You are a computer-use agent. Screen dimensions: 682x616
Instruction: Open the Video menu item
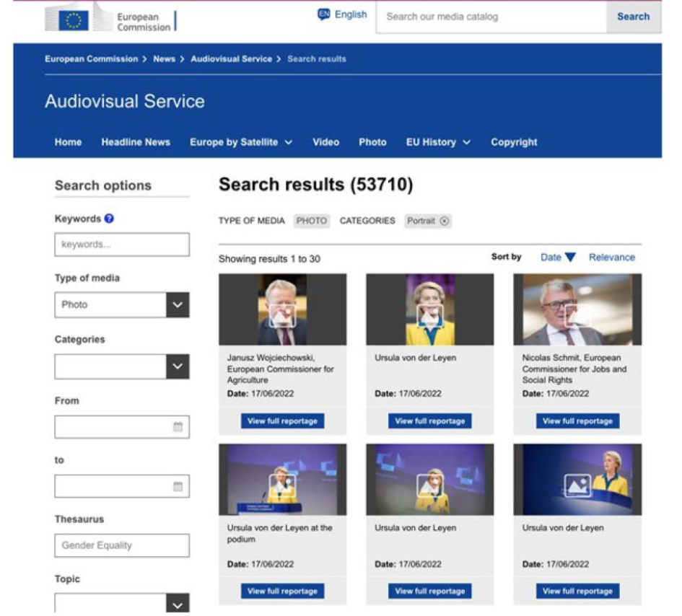[x=325, y=142]
